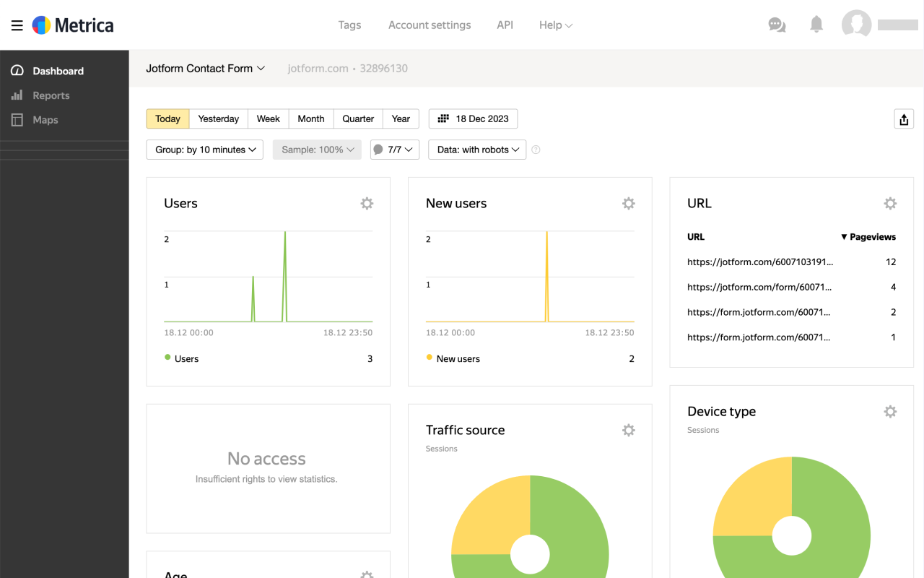Image resolution: width=924 pixels, height=578 pixels.
Task: Open settings gear on the Device type widget
Action: tap(890, 411)
